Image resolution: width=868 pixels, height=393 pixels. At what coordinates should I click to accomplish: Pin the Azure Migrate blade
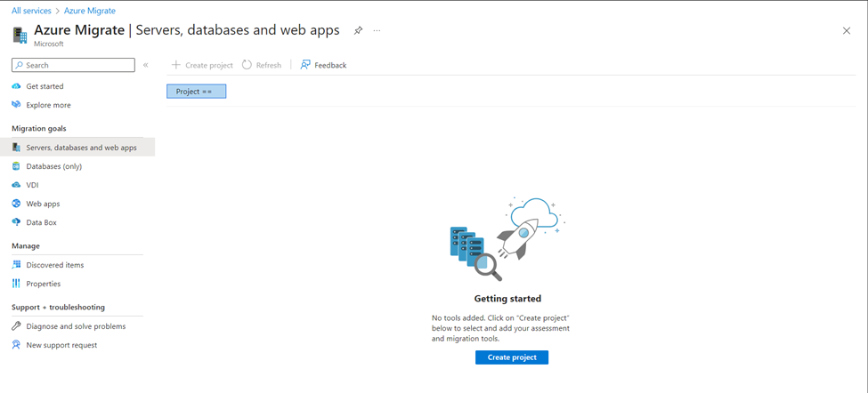coord(358,30)
